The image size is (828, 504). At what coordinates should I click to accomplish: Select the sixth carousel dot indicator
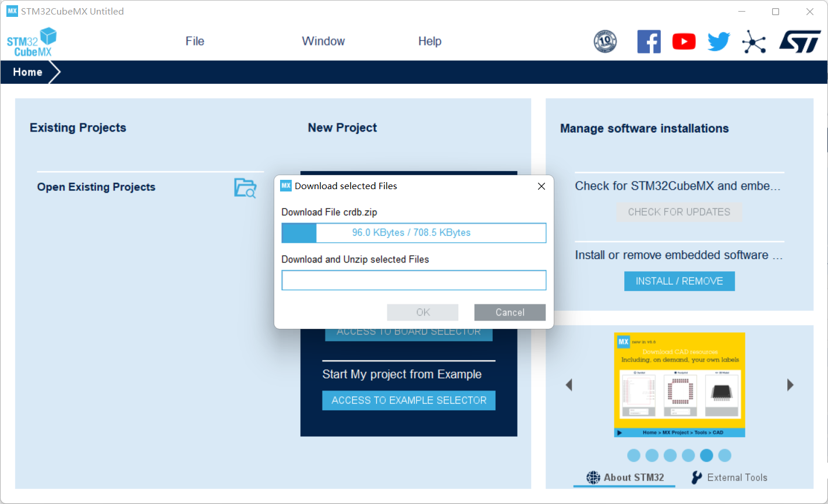click(x=724, y=456)
